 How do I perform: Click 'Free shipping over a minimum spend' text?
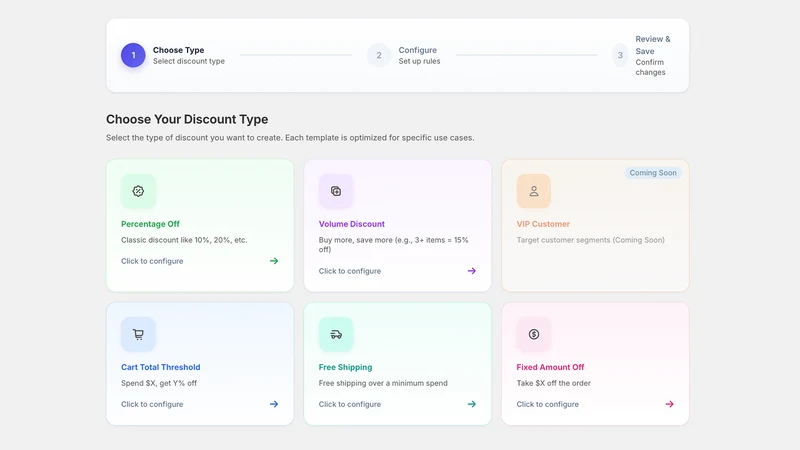pos(383,383)
